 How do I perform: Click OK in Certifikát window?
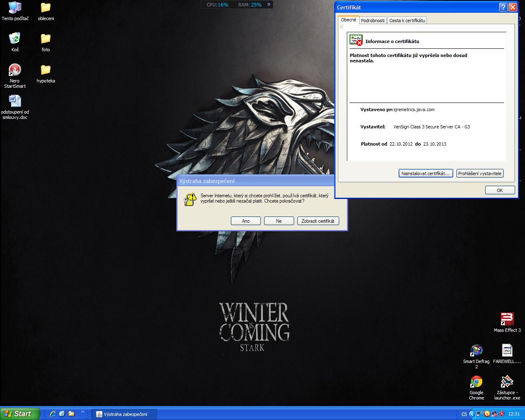tap(500, 190)
